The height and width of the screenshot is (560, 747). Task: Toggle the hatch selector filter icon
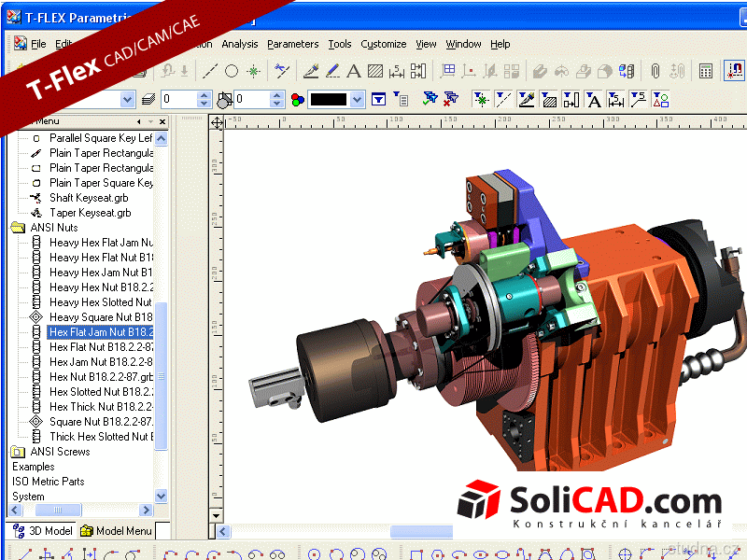click(549, 100)
